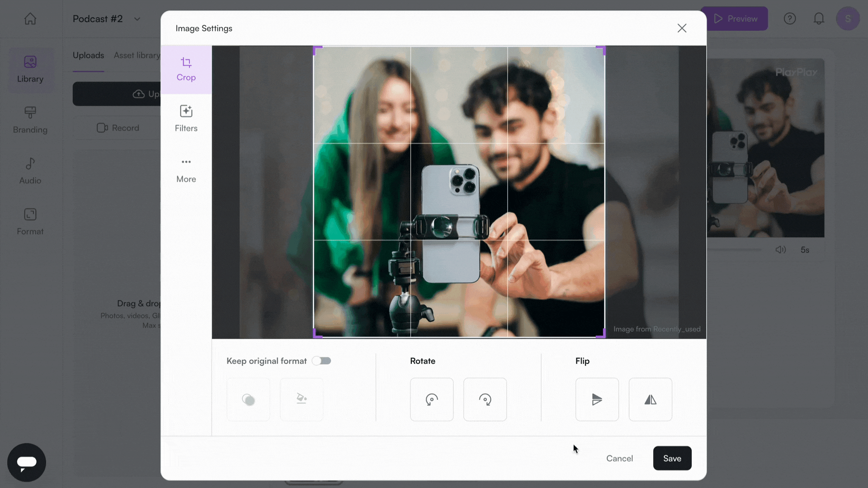Click the color fill bucket option
This screenshot has height=488, width=868.
(302, 399)
